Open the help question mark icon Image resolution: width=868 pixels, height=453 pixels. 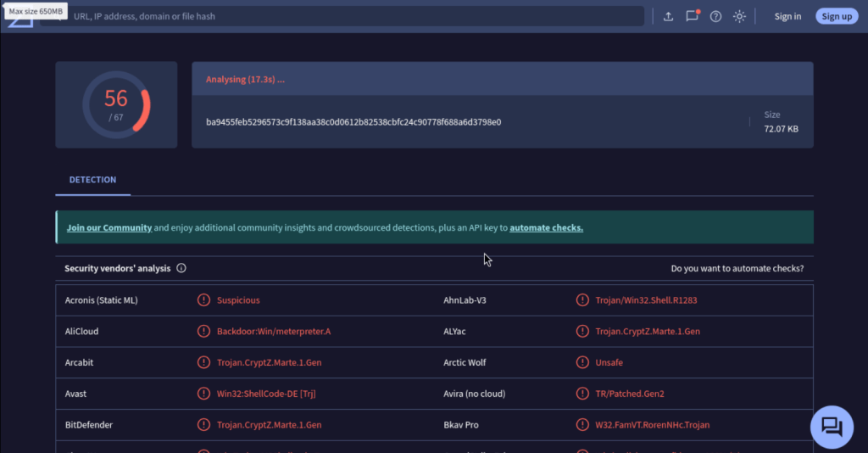[x=715, y=16]
